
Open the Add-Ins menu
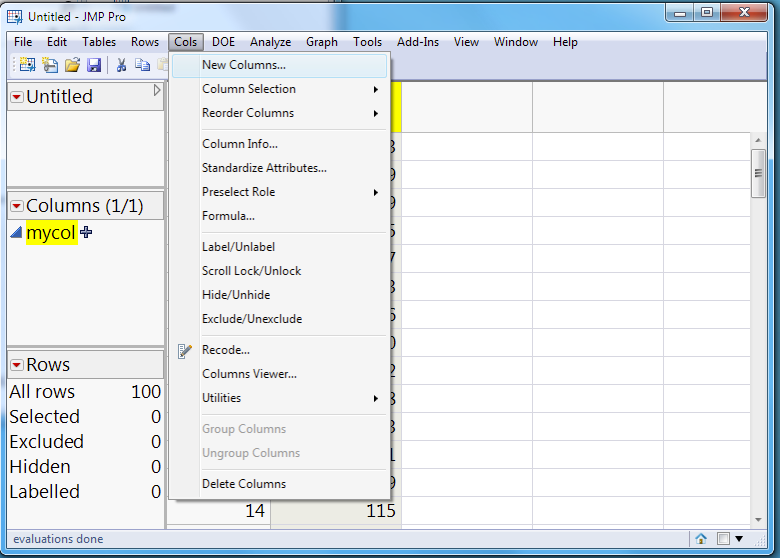coord(418,42)
